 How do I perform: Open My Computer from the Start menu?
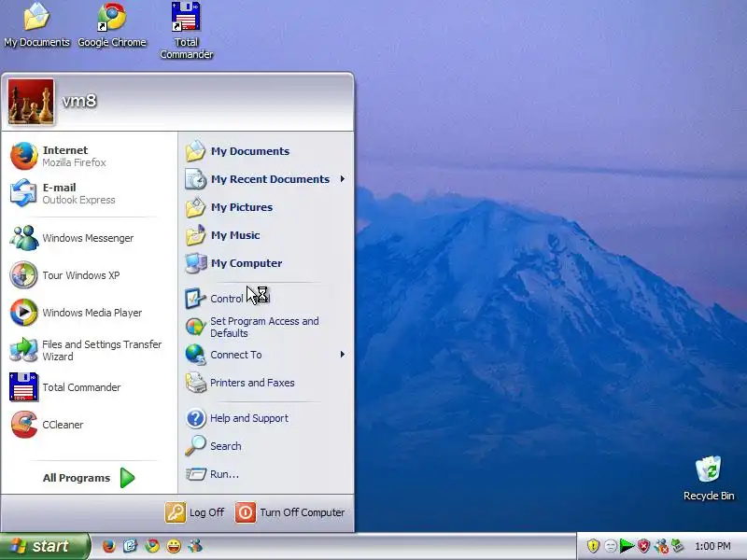point(265,263)
